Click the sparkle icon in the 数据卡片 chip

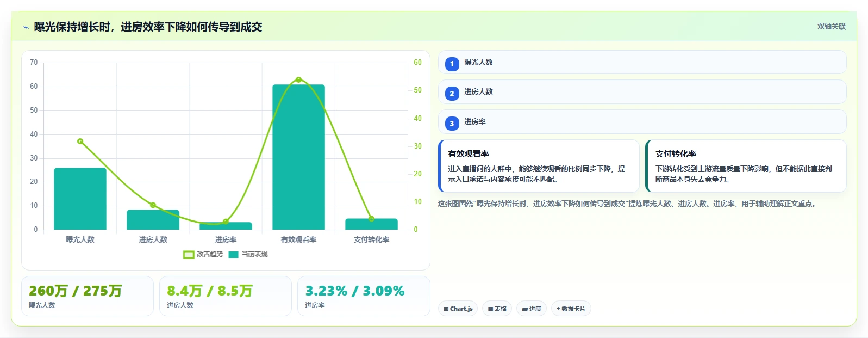click(x=558, y=309)
